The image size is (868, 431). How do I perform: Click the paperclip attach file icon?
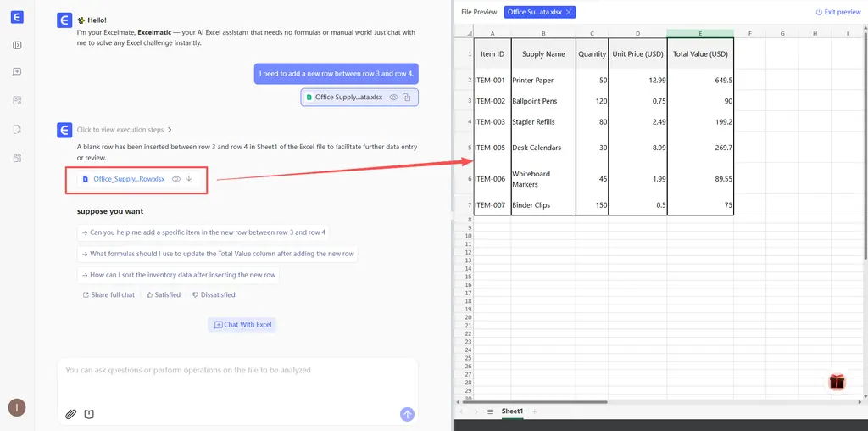[71, 414]
